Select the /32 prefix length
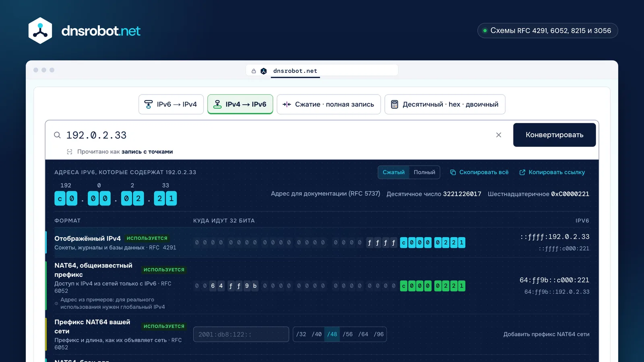This screenshot has height=362, width=644. click(301, 334)
